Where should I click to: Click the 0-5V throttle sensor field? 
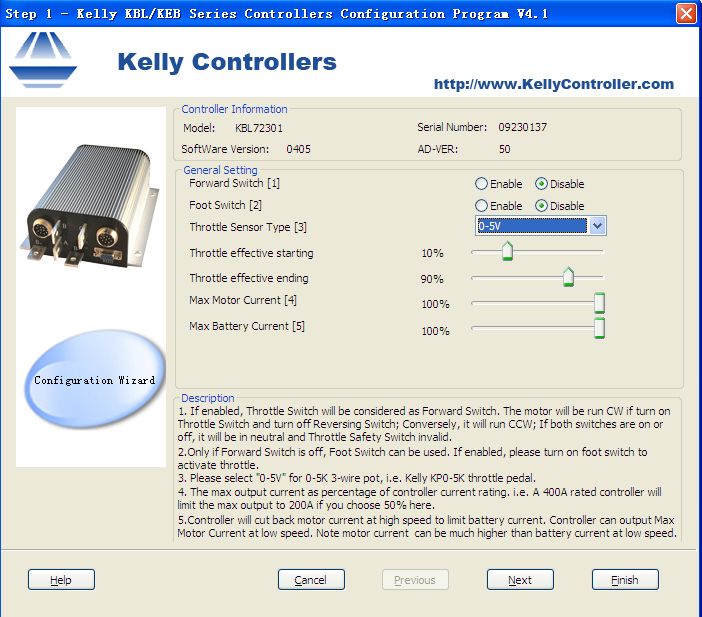531,226
